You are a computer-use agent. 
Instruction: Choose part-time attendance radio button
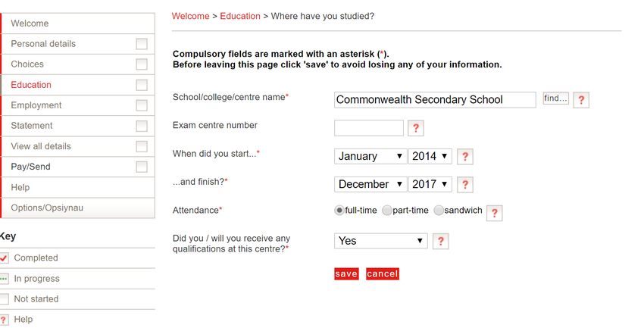coord(387,211)
